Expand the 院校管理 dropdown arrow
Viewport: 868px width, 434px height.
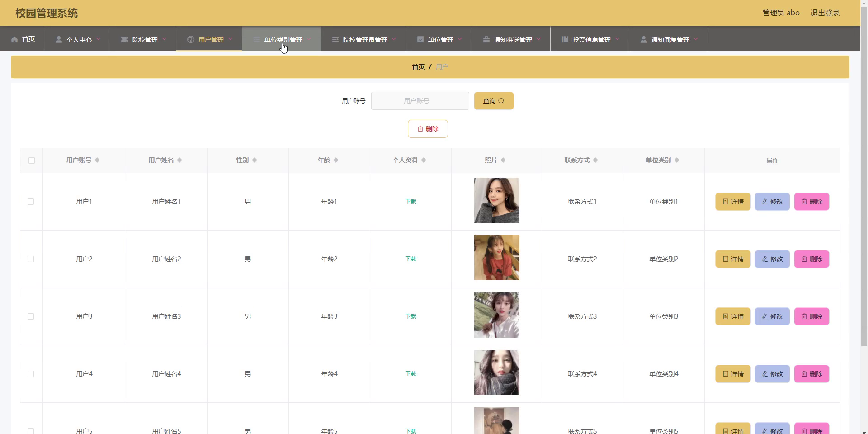pos(164,39)
